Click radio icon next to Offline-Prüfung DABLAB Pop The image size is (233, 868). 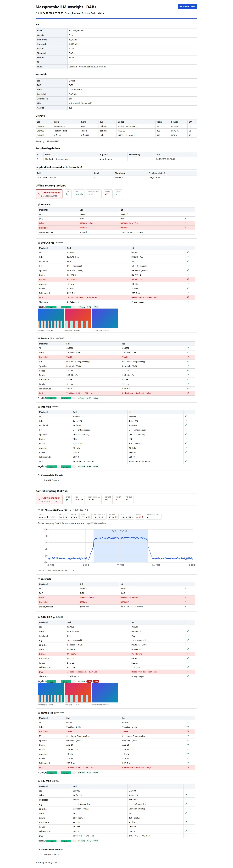(x=39, y=243)
